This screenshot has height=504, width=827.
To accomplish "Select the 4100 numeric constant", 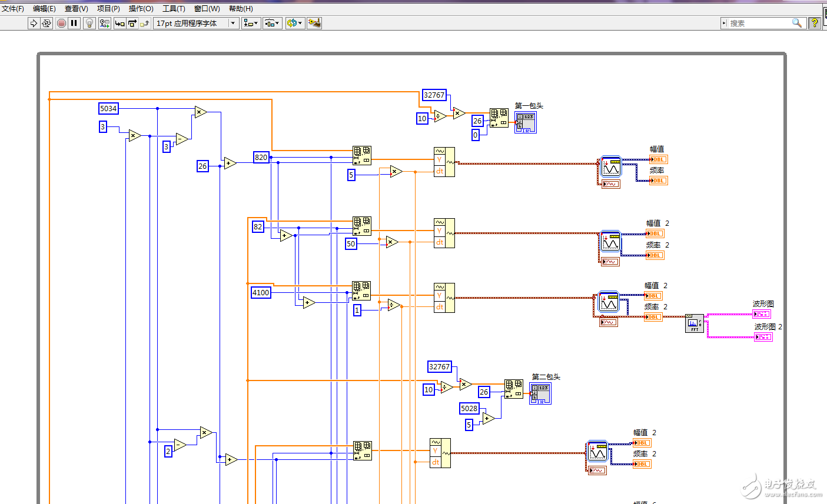I will [x=261, y=292].
